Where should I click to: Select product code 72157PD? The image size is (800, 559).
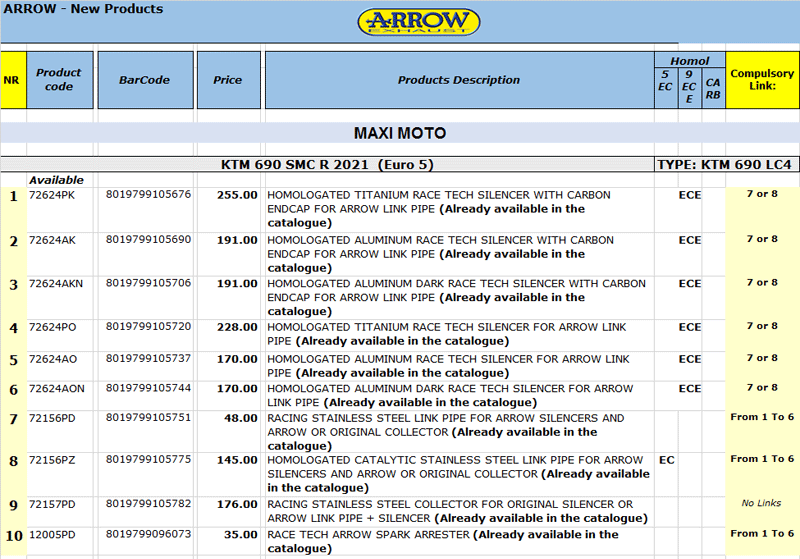coord(52,505)
